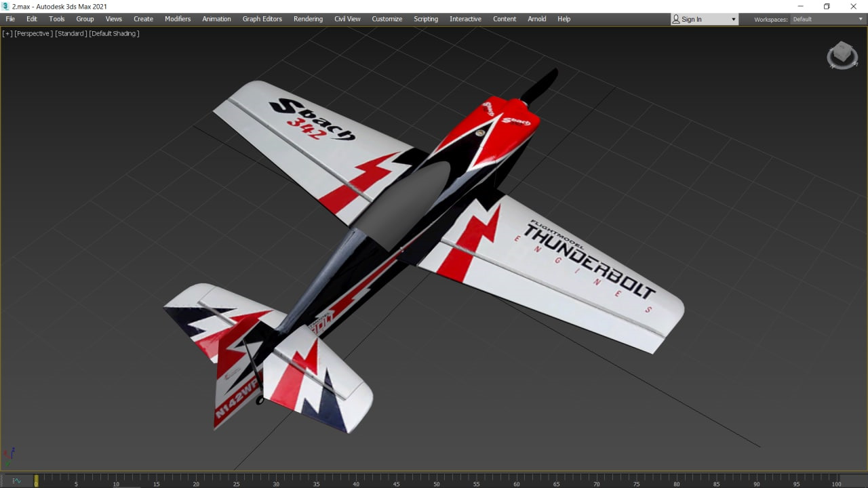Open the Modifiers menu

[178, 19]
